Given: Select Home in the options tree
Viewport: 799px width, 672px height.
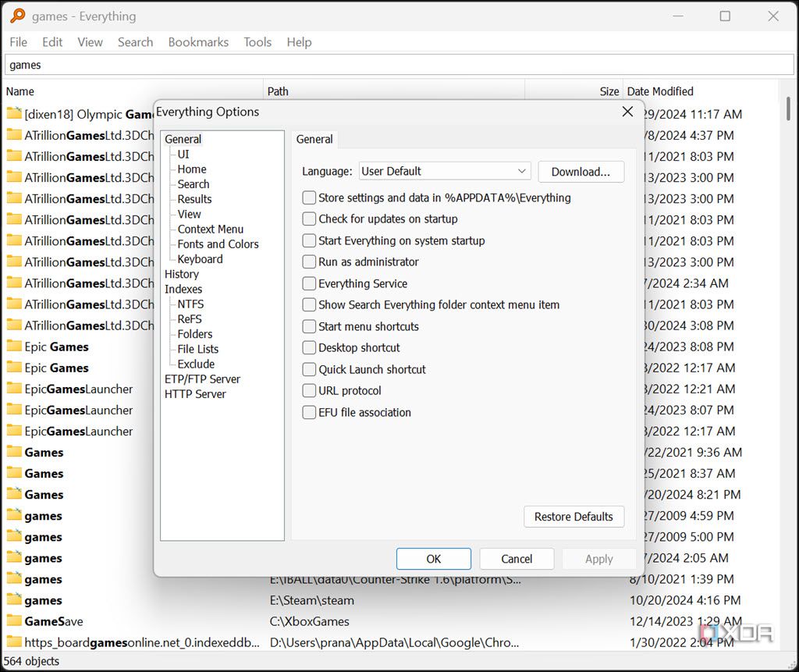Looking at the screenshot, I should (x=192, y=169).
